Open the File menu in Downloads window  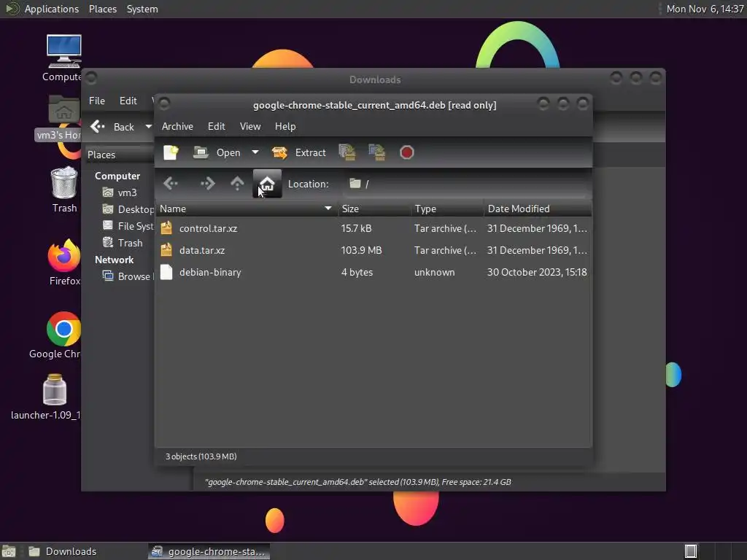pyautogui.click(x=97, y=101)
